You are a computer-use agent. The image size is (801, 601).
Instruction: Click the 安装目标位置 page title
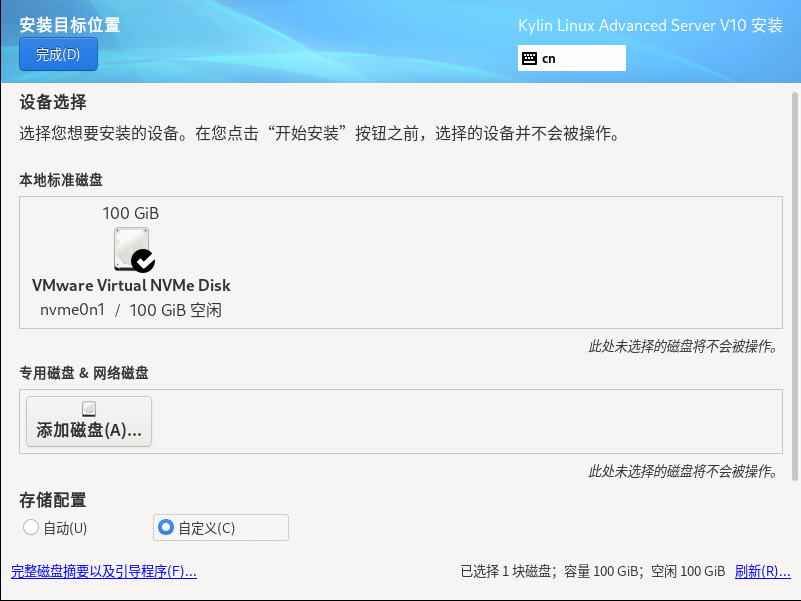[x=69, y=25]
